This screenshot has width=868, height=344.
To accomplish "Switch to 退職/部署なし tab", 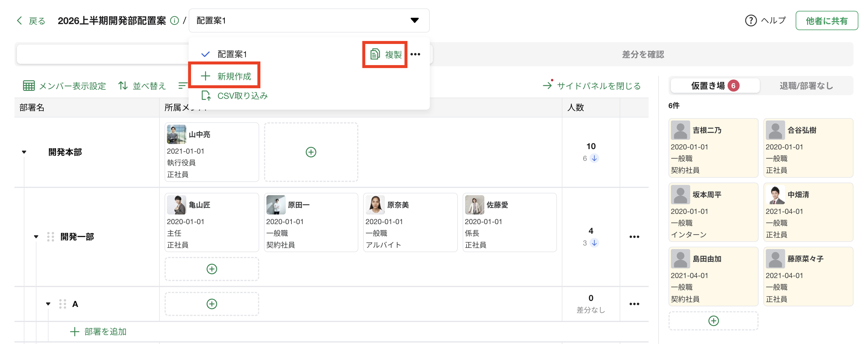I will coord(806,86).
